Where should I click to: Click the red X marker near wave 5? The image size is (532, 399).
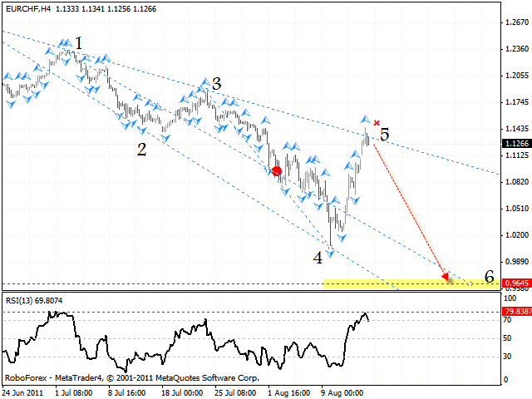point(377,123)
